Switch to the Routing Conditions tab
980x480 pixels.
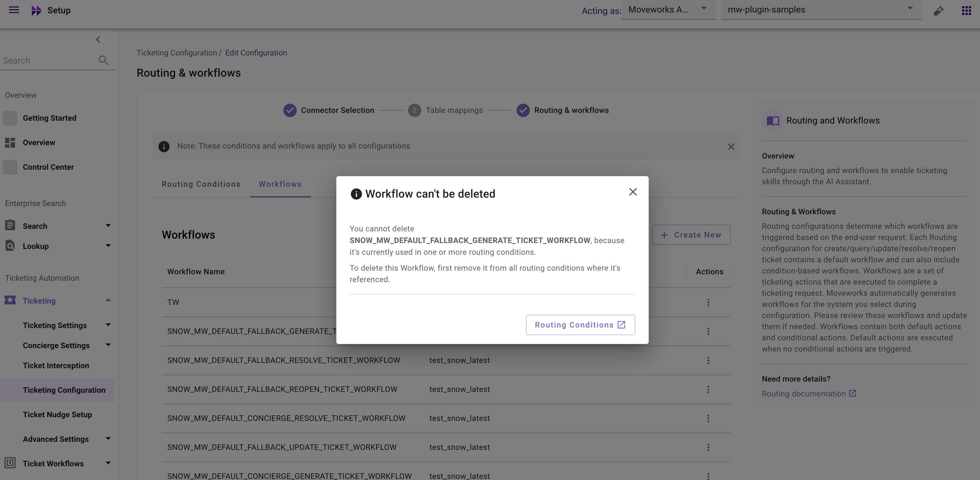[x=201, y=184]
